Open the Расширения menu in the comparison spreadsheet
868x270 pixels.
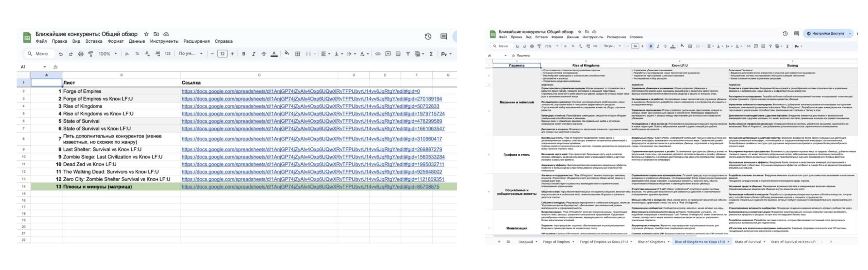pyautogui.click(x=616, y=37)
